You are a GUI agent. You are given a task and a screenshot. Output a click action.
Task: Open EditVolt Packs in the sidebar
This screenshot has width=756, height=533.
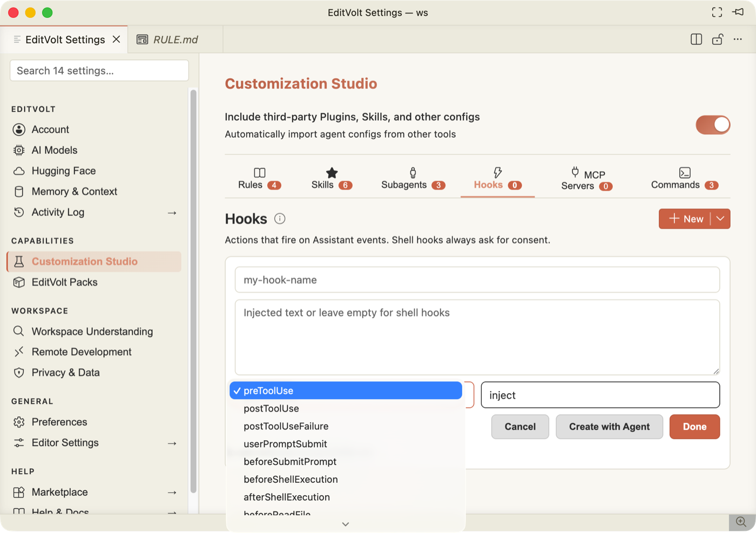(94, 282)
